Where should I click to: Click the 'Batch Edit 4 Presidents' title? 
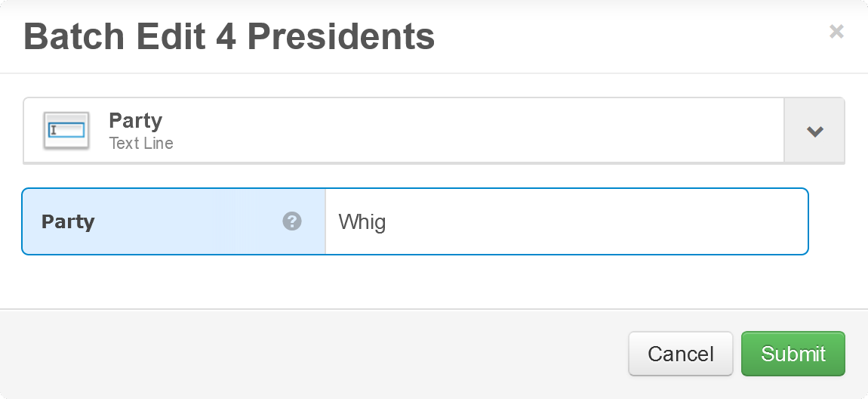(x=229, y=36)
